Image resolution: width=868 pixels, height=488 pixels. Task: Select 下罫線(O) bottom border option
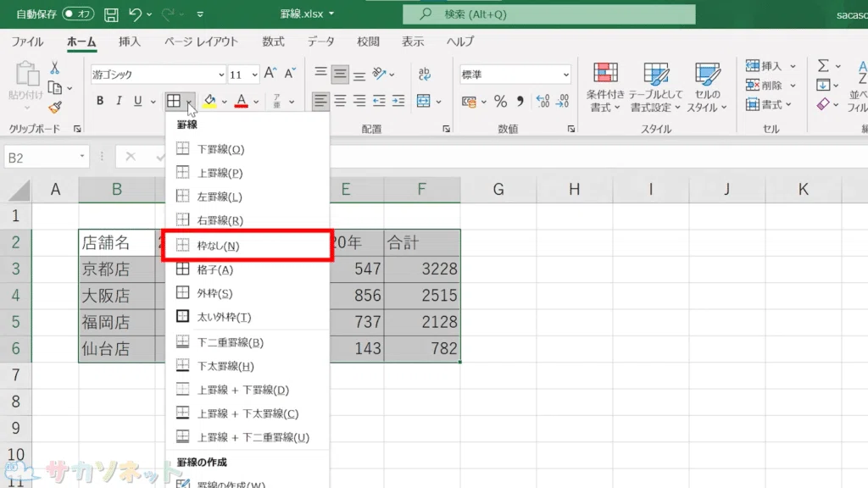(x=248, y=149)
